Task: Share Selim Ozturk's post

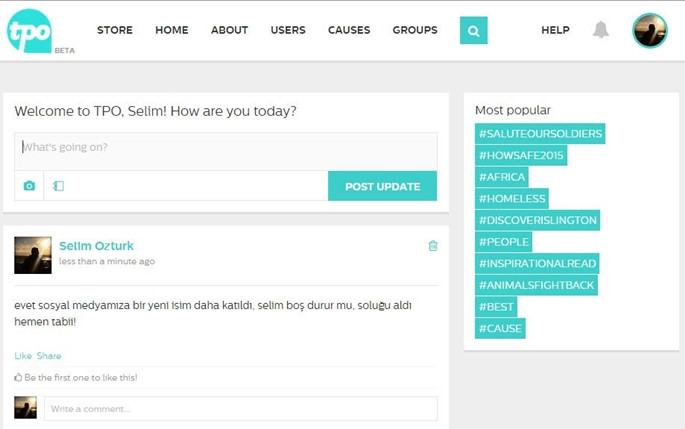Action: pos(49,356)
